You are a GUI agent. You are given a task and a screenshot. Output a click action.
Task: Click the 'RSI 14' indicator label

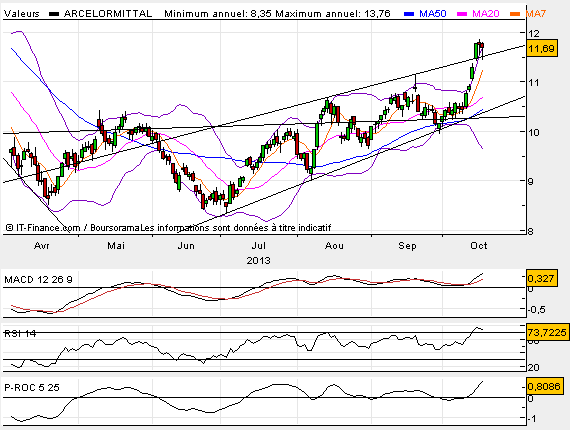pyautogui.click(x=20, y=333)
